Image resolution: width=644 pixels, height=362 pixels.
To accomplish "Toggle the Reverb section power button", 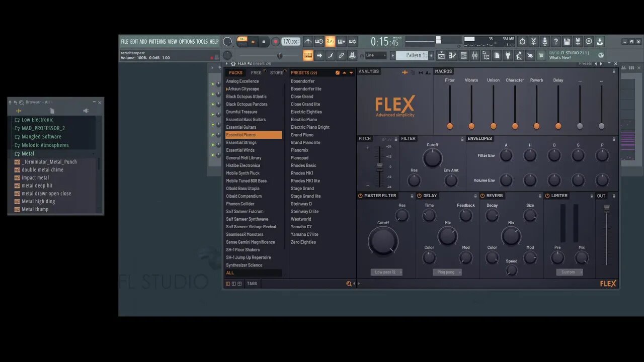I will pos(482,196).
